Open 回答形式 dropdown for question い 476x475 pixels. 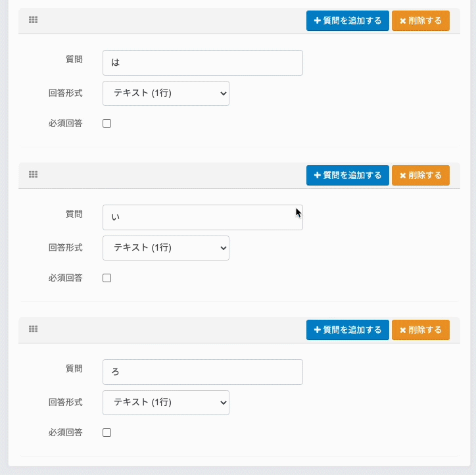pyautogui.click(x=166, y=248)
